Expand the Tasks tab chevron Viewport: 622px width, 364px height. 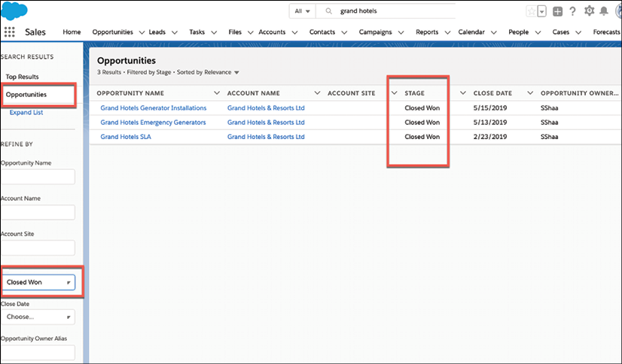click(x=214, y=32)
